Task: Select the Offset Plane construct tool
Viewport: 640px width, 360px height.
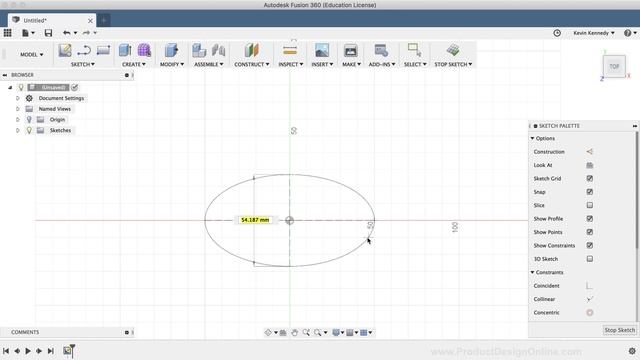Action: 251,50
